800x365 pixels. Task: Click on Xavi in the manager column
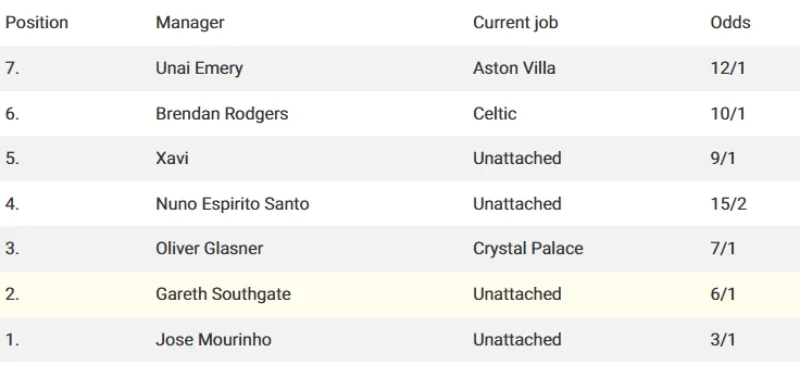(x=172, y=158)
